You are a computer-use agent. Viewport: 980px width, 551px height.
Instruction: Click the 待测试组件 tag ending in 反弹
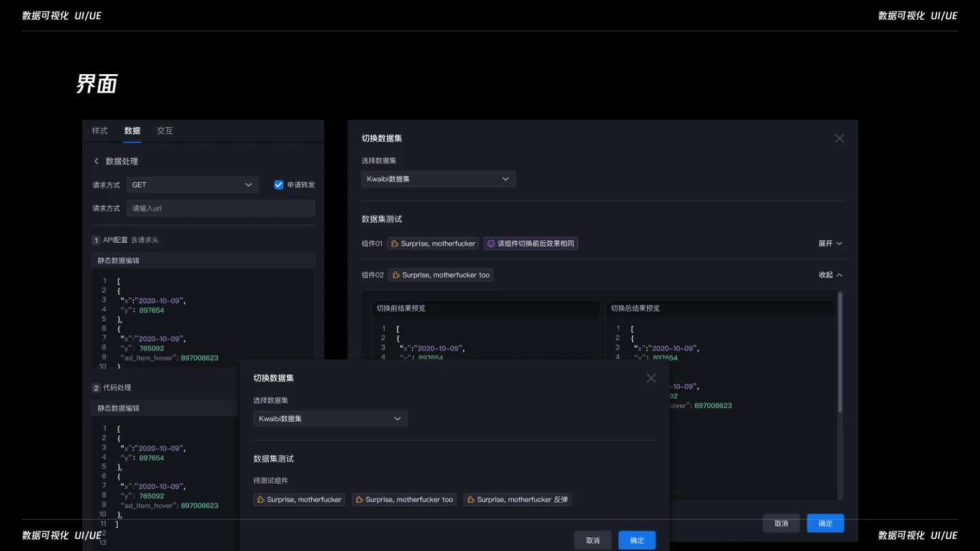click(517, 499)
